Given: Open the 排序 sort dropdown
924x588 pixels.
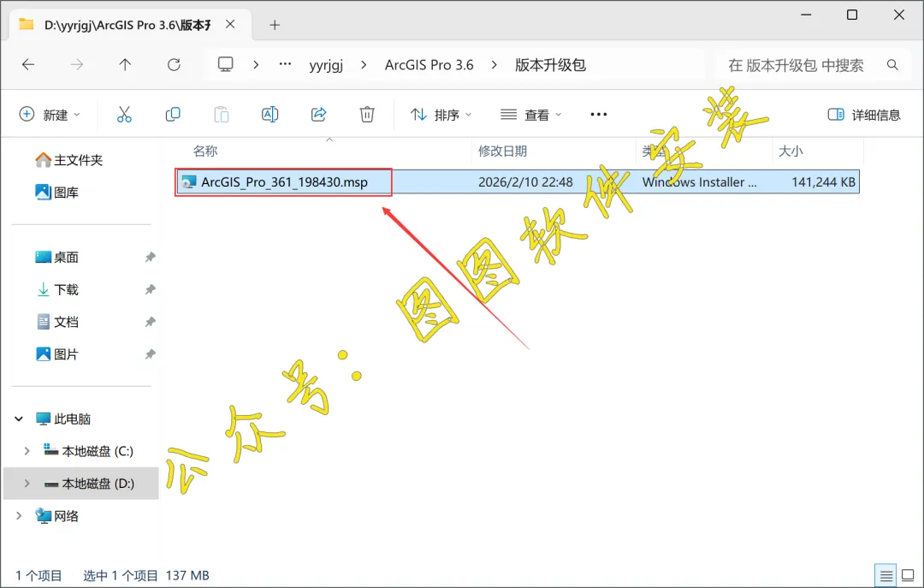Looking at the screenshot, I should click(x=441, y=115).
